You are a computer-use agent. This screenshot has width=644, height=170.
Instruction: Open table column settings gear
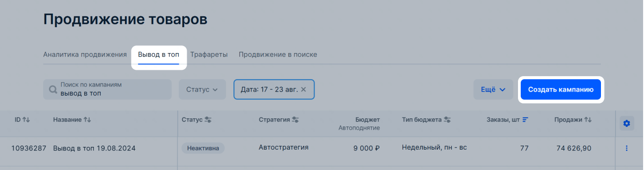click(x=627, y=123)
